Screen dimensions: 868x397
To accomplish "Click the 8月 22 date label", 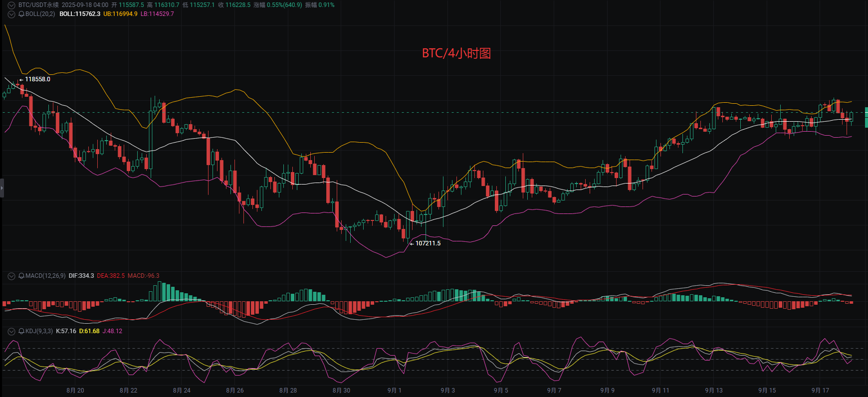I will tap(129, 391).
